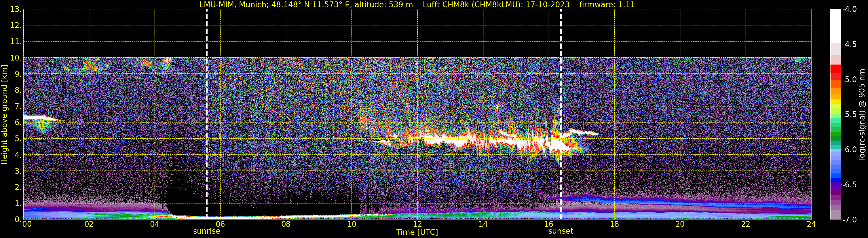Image resolution: width=868 pixels, height=238 pixels.
Task: Click the '14' time tick label
Action: coord(483,224)
